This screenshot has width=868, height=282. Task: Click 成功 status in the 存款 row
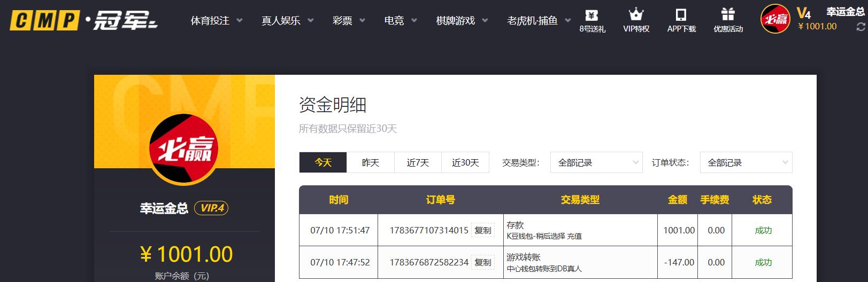coord(763,230)
